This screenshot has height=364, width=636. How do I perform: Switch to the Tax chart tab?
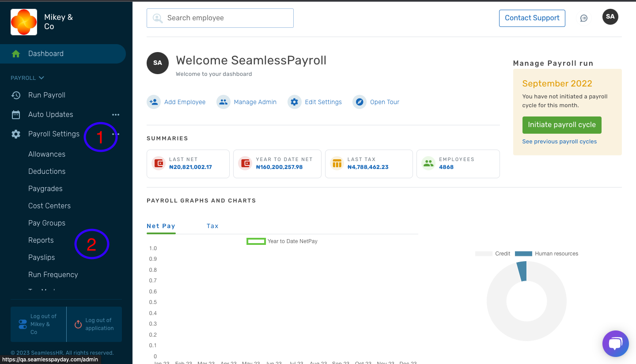[x=212, y=225]
